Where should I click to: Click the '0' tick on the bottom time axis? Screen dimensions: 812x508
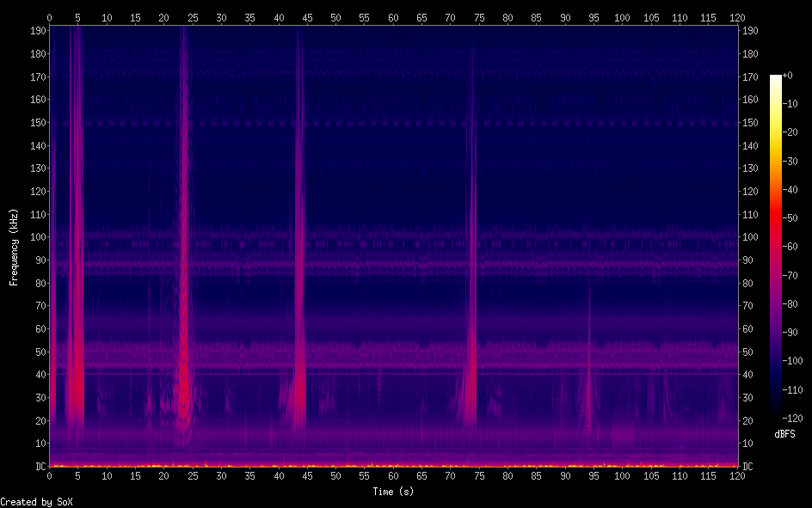tap(50, 475)
